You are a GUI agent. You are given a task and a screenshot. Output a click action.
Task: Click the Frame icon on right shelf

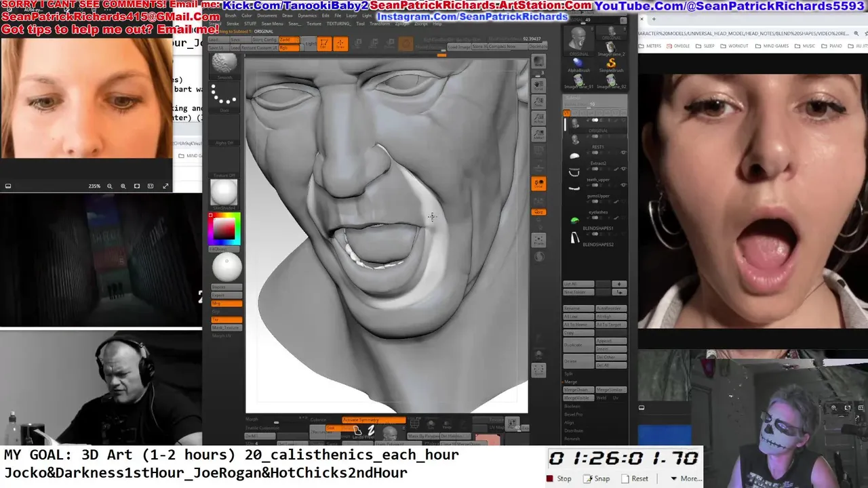pyautogui.click(x=538, y=240)
